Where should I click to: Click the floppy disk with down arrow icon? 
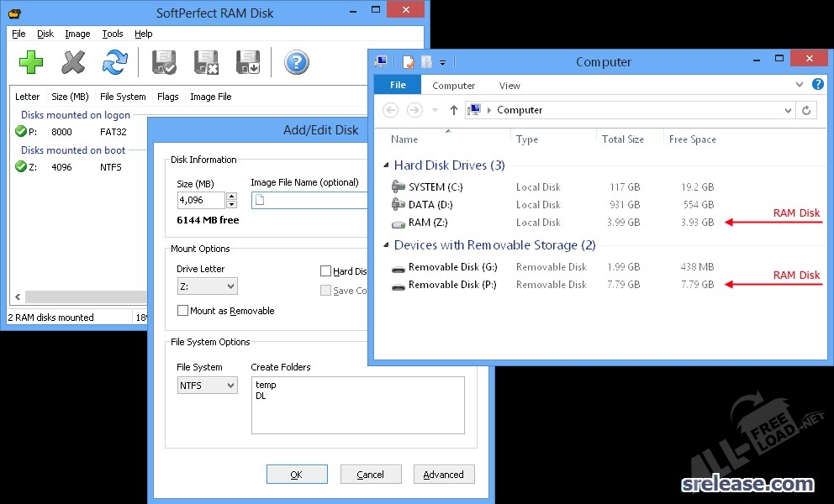tap(248, 63)
